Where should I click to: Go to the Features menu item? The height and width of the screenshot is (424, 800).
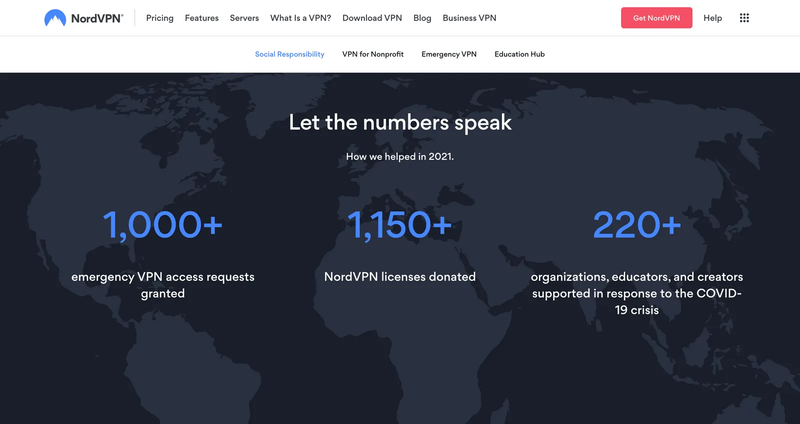coord(202,18)
